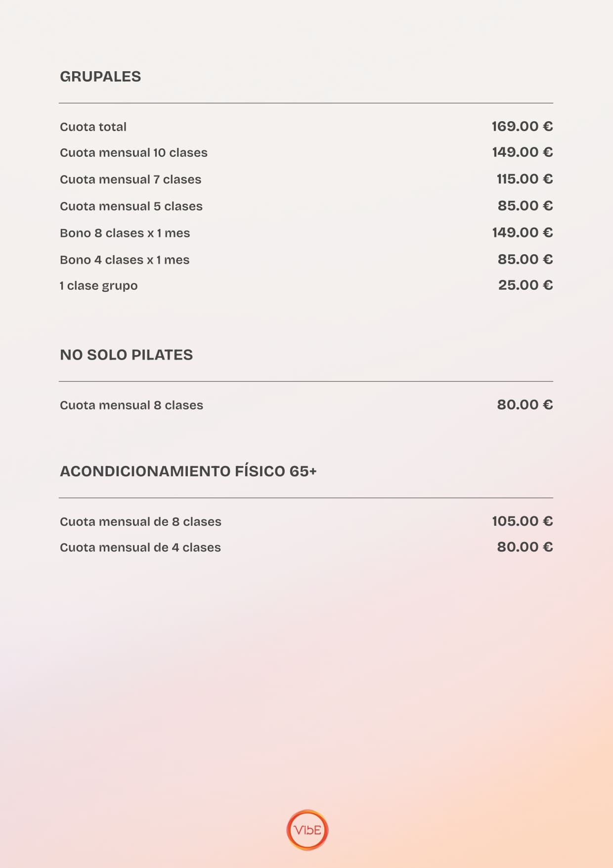Click the 115.00 € price
Viewport: 613px width, 868px height.
(x=525, y=179)
